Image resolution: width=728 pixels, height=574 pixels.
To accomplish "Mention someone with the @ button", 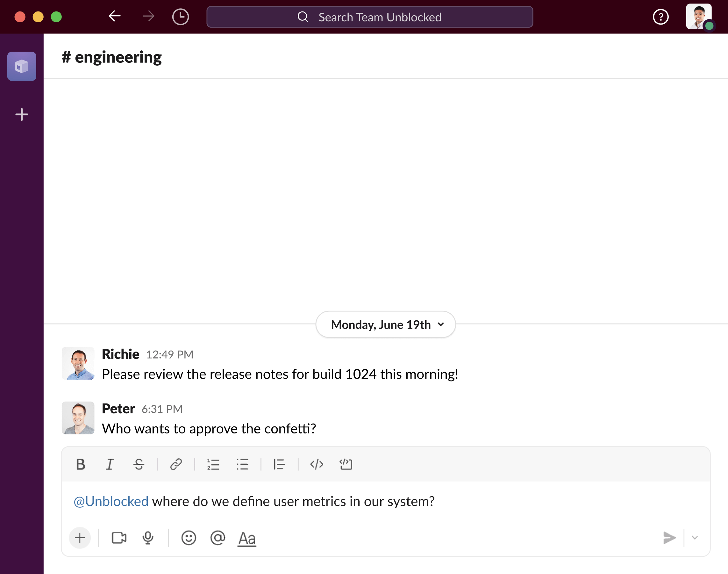I will [x=218, y=538].
